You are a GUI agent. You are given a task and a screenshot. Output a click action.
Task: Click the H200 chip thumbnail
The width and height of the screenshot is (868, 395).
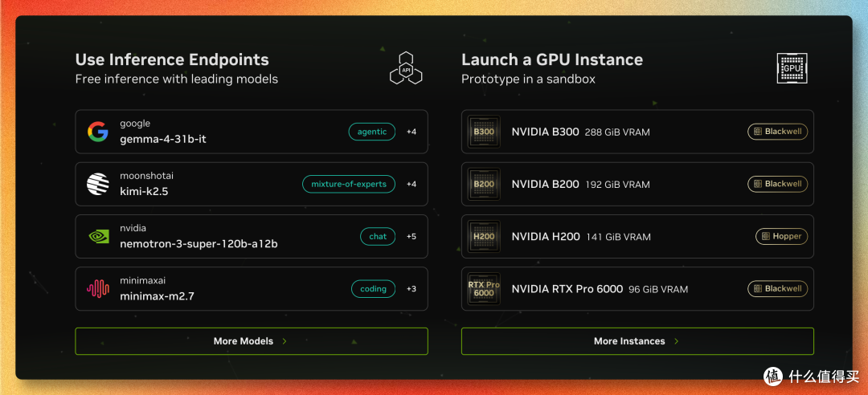[484, 236]
